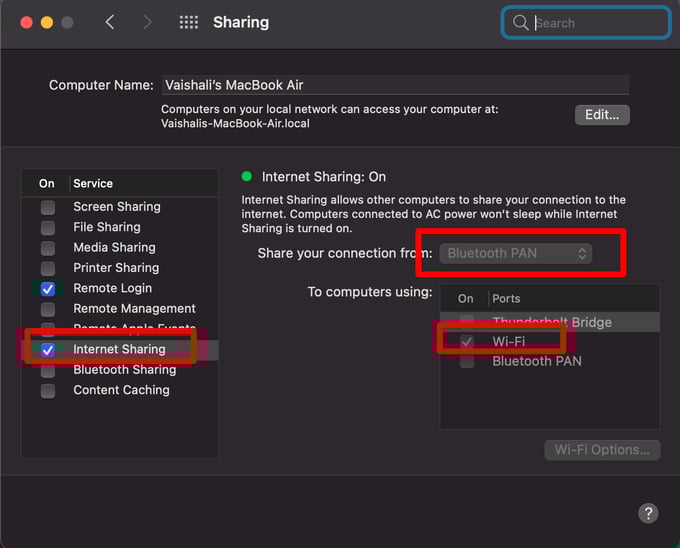Click the Service column header
This screenshot has height=548, width=680.
click(93, 183)
